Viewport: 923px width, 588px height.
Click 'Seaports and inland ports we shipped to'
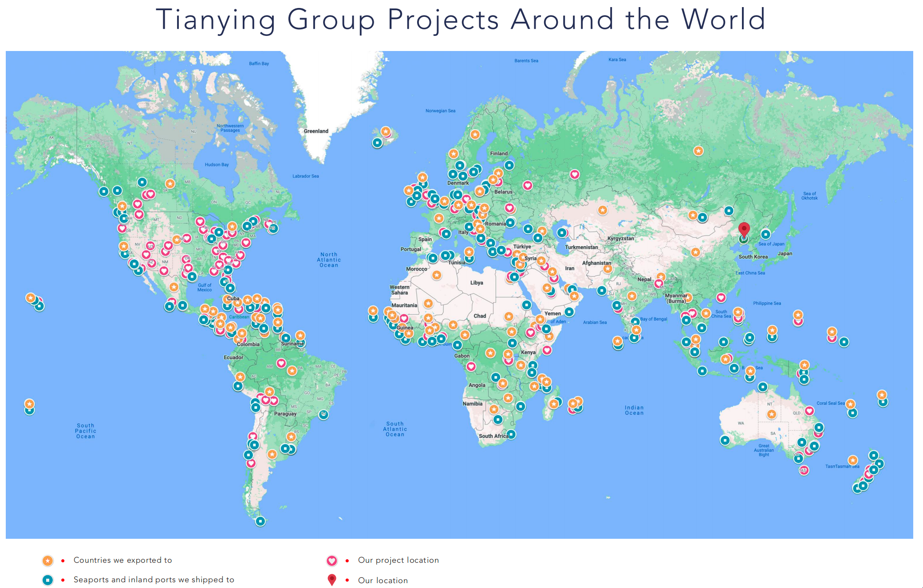coord(154,580)
